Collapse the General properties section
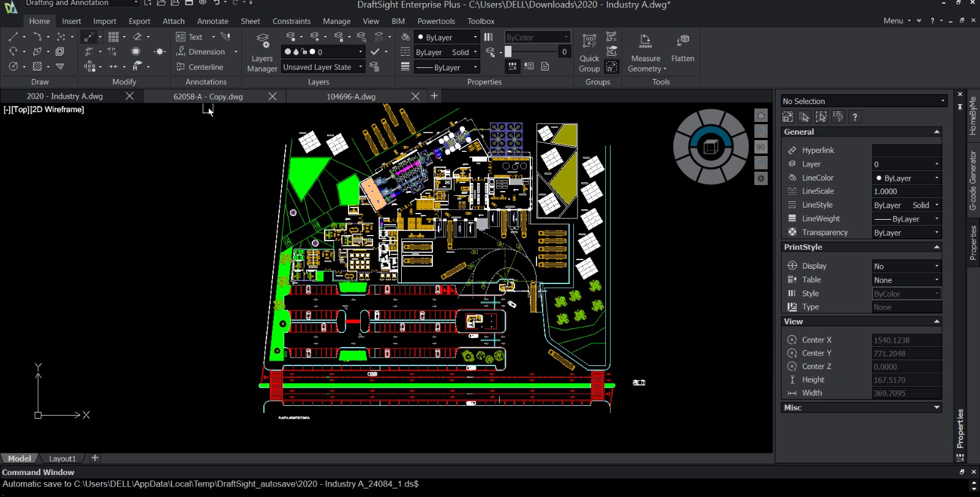The height and width of the screenshot is (497, 980). (936, 132)
